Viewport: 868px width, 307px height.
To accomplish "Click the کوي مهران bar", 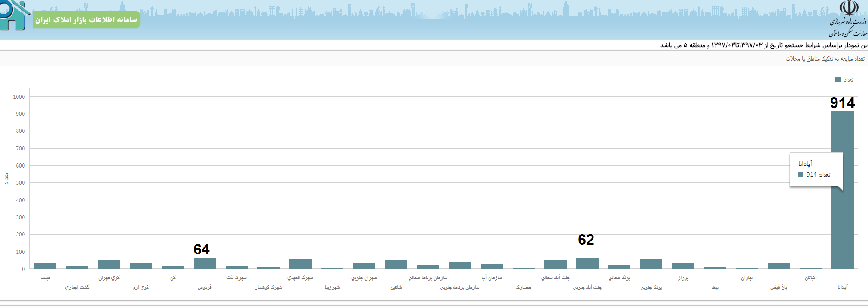I will coord(109,264).
